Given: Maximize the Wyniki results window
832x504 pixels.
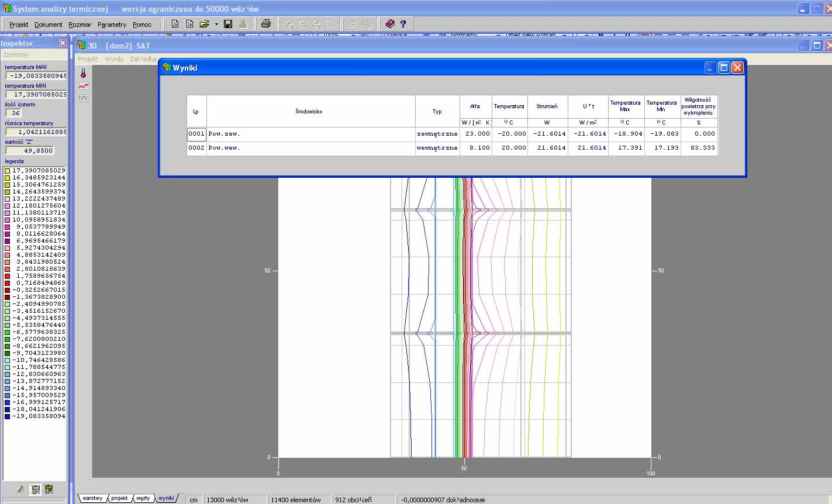Looking at the screenshot, I should [724, 68].
